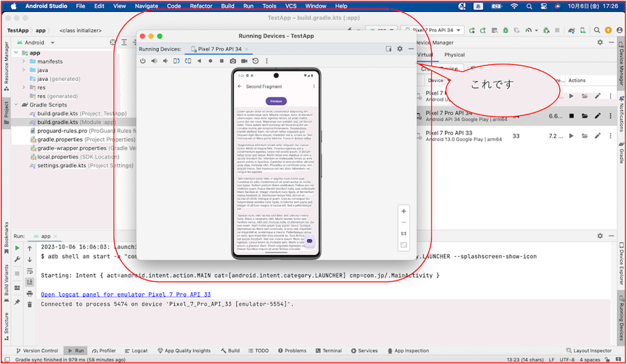Toggle the pin tab icon in the Run panel
Image resolution: width=627 pixels, height=364 pixels.
pos(17,302)
